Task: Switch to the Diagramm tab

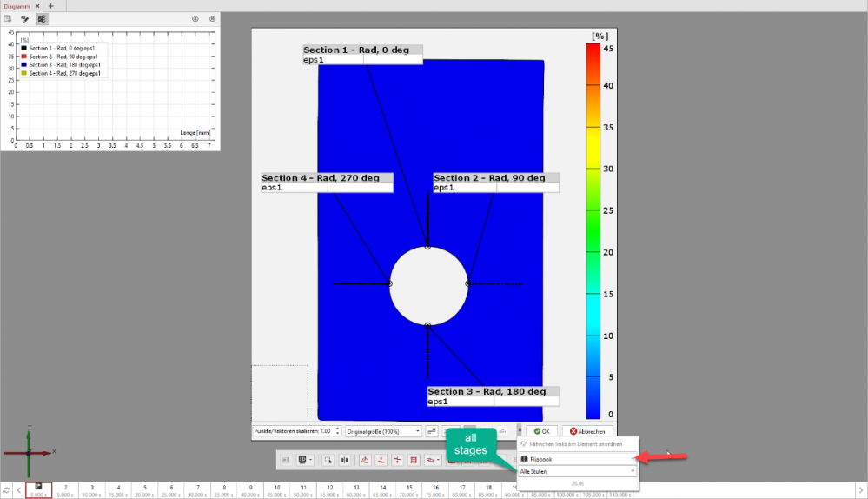Action: [x=17, y=5]
